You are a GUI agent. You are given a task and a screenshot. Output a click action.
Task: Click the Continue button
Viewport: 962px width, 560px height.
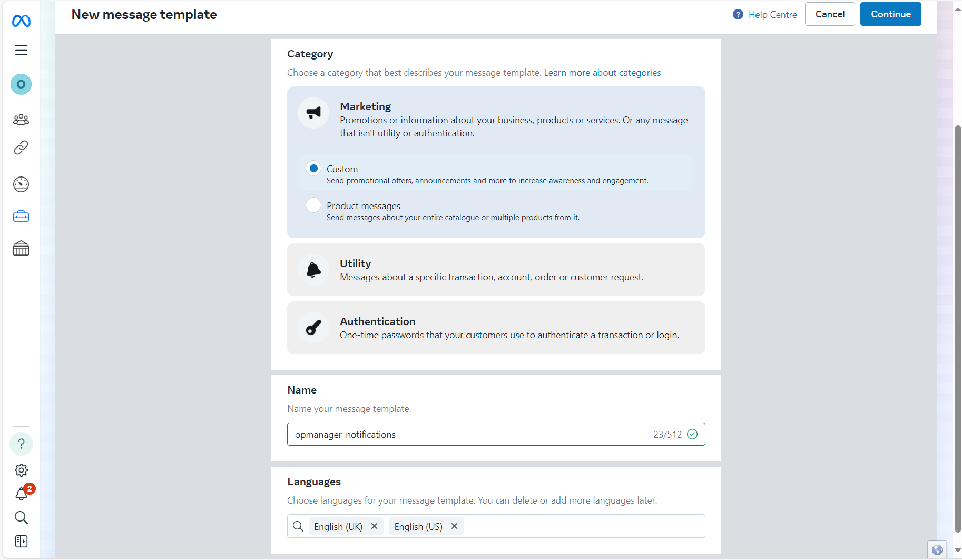click(x=890, y=14)
